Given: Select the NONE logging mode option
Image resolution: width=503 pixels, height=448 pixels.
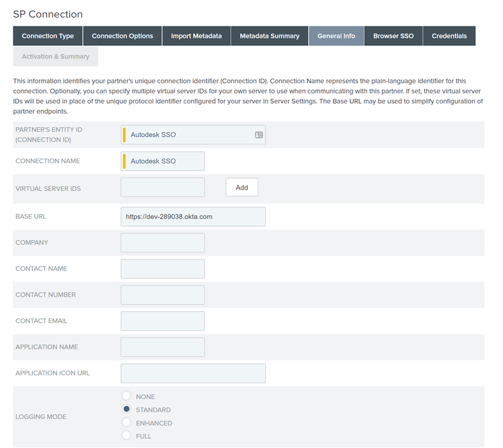Looking at the screenshot, I should [x=126, y=396].
